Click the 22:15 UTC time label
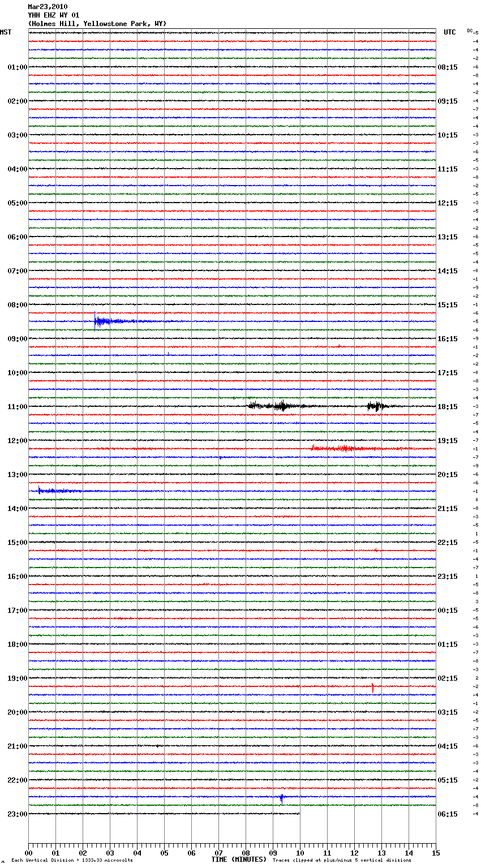Screen dimensions: 481x868 (x=448, y=543)
